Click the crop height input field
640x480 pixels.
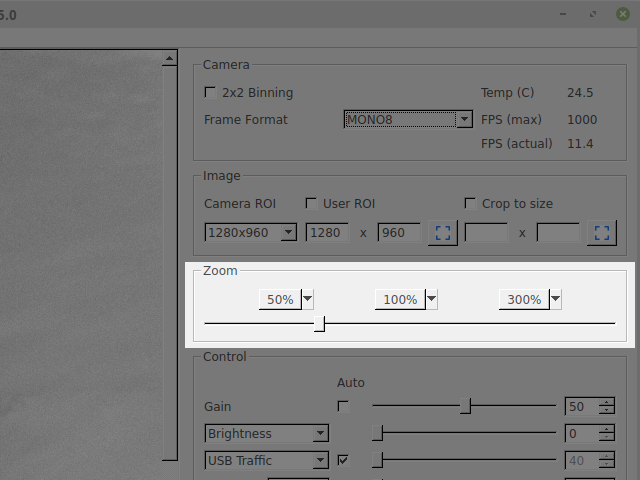[x=558, y=232]
